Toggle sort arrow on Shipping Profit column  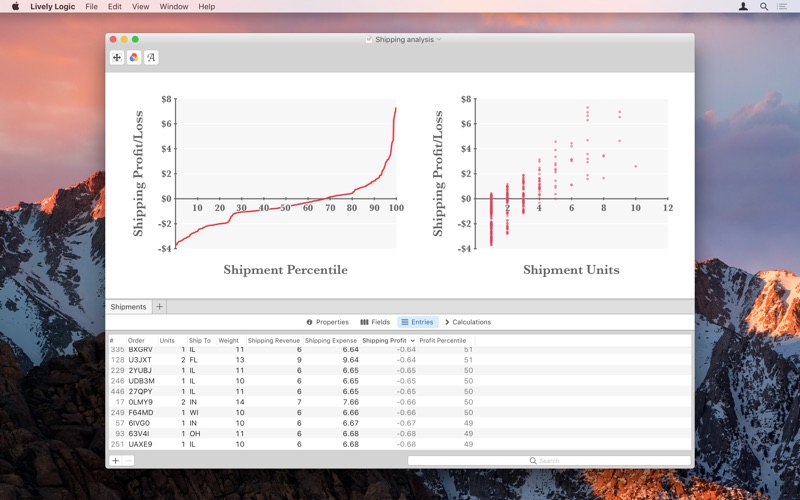(412, 340)
